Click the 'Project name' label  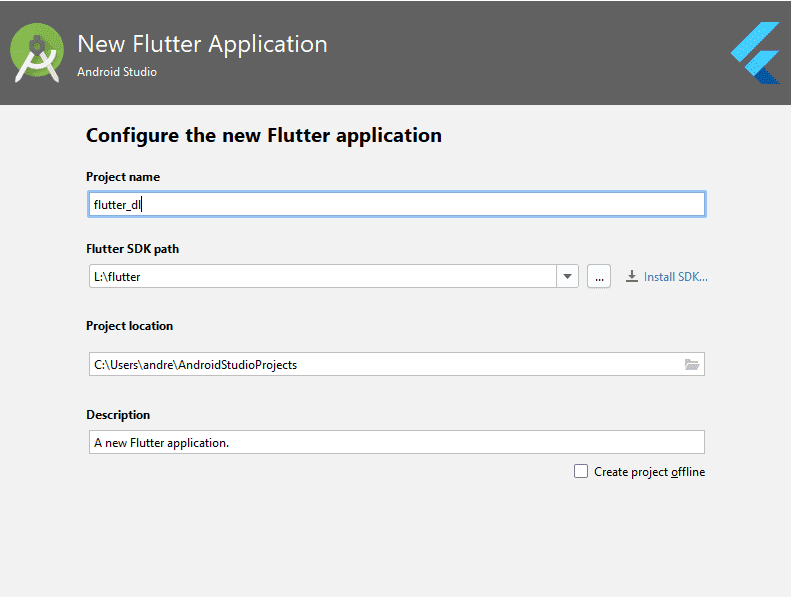(123, 177)
